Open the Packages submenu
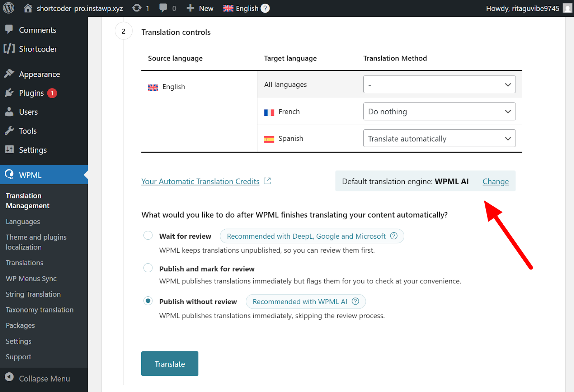574x392 pixels. pyautogui.click(x=20, y=325)
